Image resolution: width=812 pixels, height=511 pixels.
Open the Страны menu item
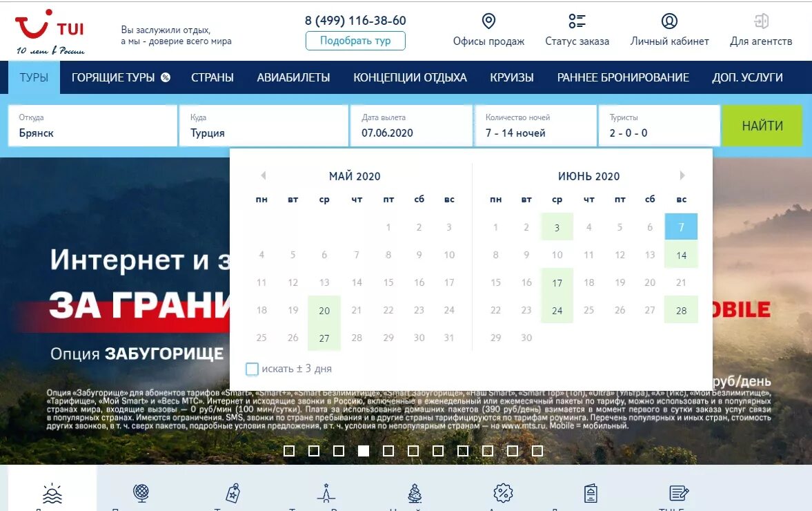212,78
